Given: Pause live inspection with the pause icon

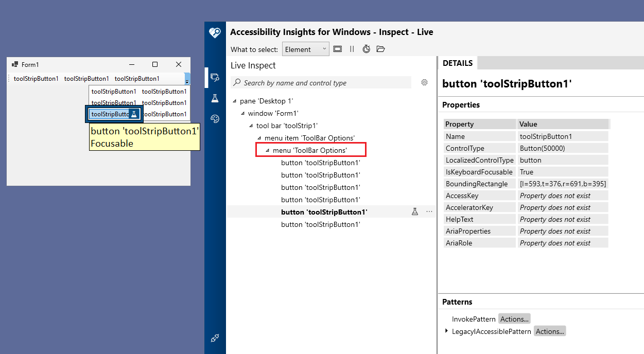Looking at the screenshot, I should point(352,49).
